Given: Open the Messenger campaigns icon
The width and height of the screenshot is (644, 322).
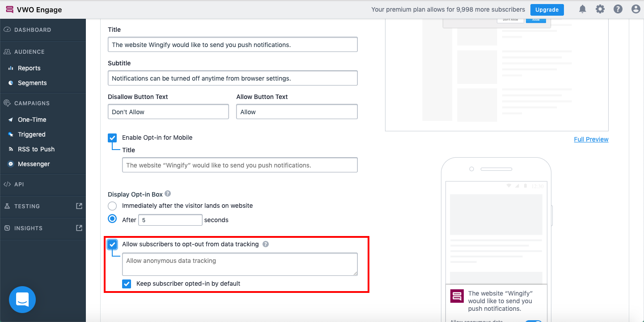Looking at the screenshot, I should tap(11, 164).
